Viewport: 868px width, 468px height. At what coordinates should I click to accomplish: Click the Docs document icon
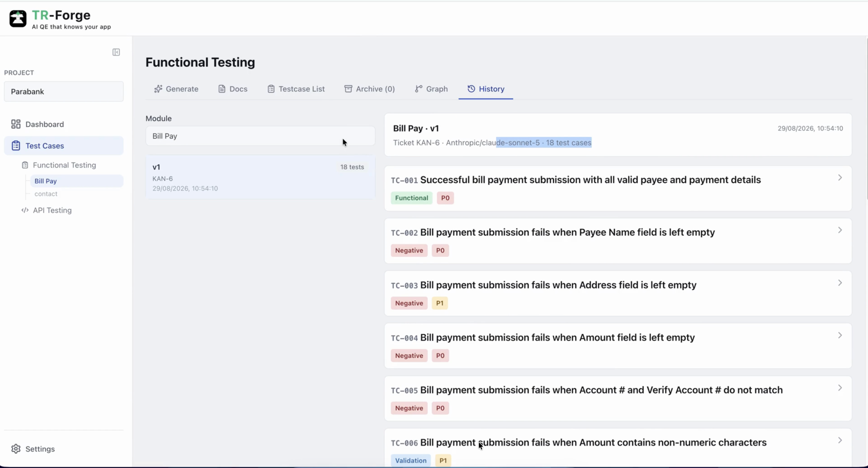coord(222,89)
